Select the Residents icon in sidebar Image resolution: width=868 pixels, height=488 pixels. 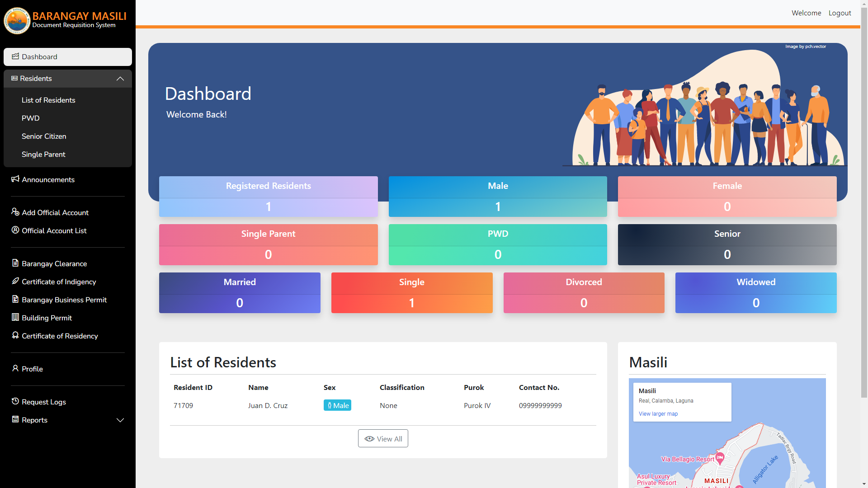point(14,78)
